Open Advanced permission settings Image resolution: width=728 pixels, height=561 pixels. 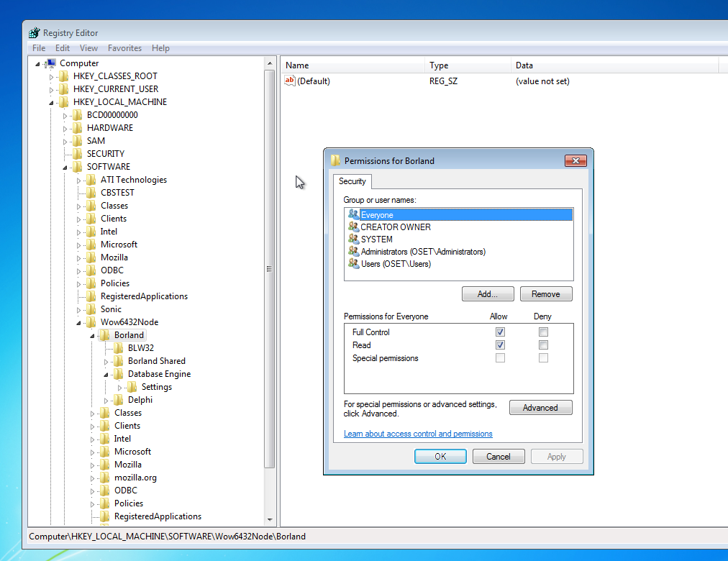(540, 408)
